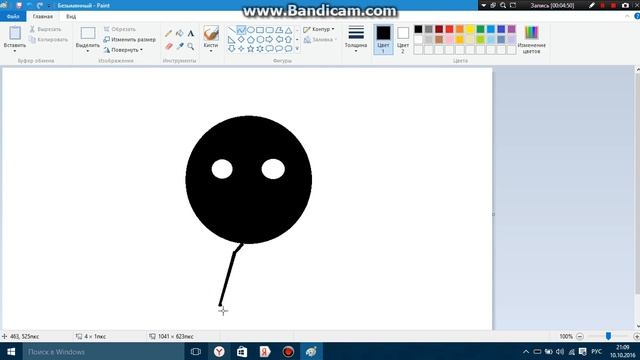Choose the Five-point star shape
This screenshot has height=360, width=640.
pyautogui.click(x=251, y=49)
